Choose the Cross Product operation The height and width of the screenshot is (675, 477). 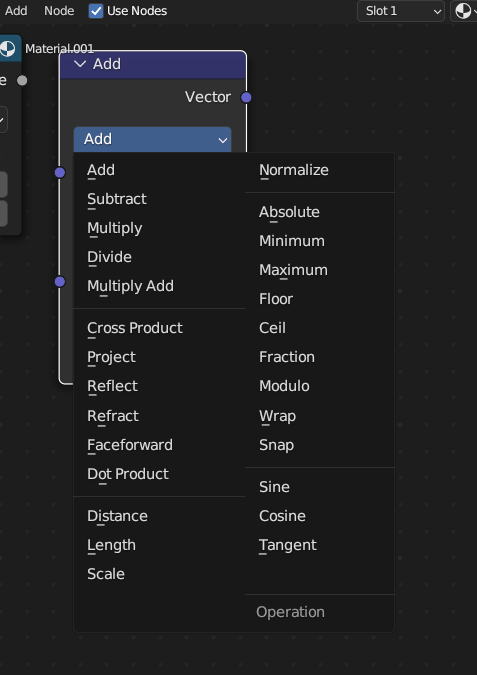(x=159, y=328)
